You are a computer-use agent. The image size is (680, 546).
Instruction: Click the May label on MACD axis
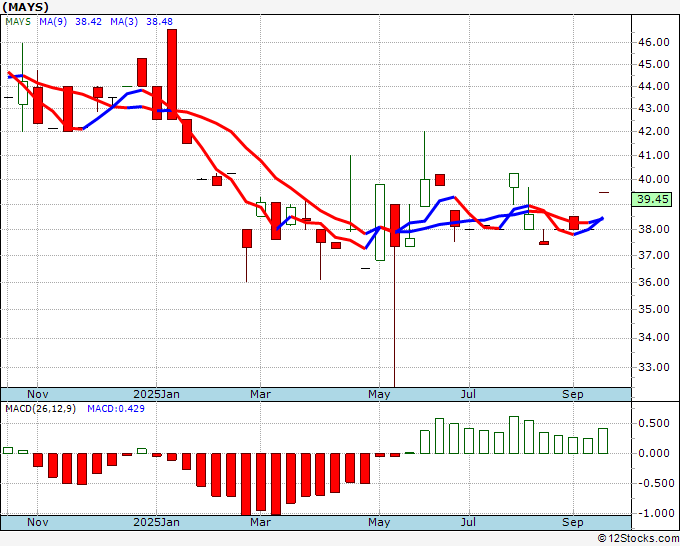point(379,522)
